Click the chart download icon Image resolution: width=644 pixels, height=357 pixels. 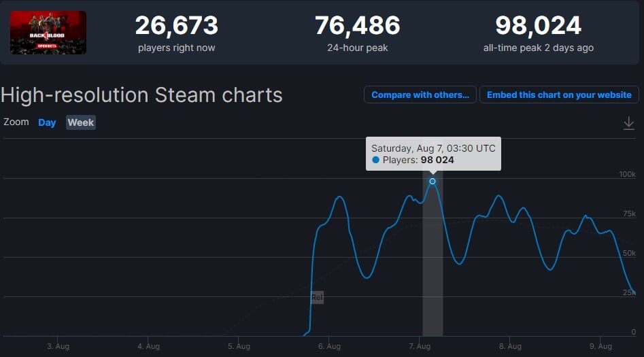629,123
